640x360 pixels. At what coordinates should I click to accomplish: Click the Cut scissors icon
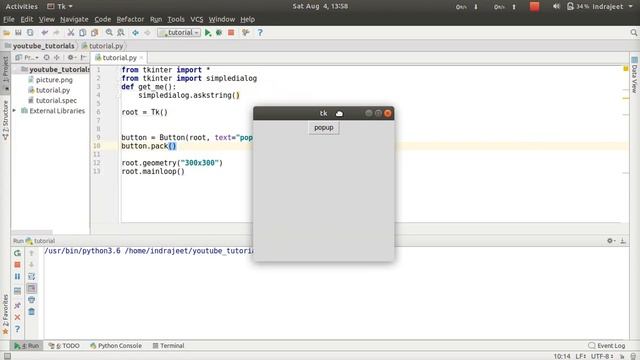click(71, 33)
